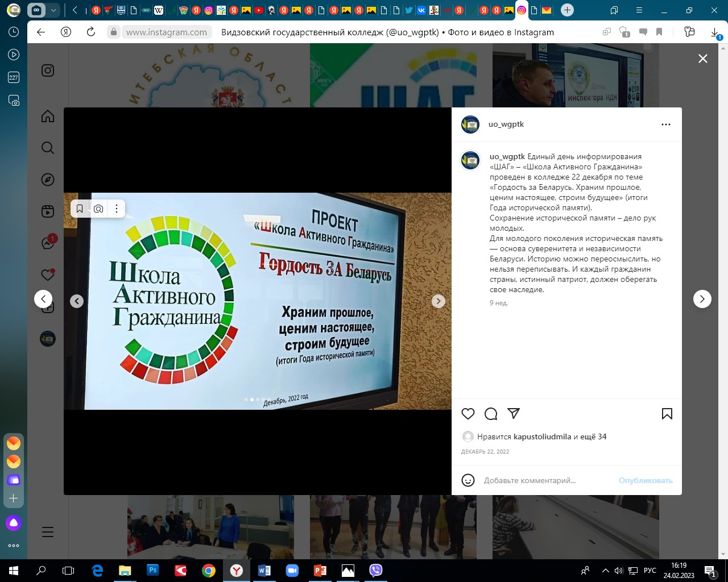This screenshot has height=582, width=728.
Task: Show the 'ещё 34' likes list
Action: point(594,436)
